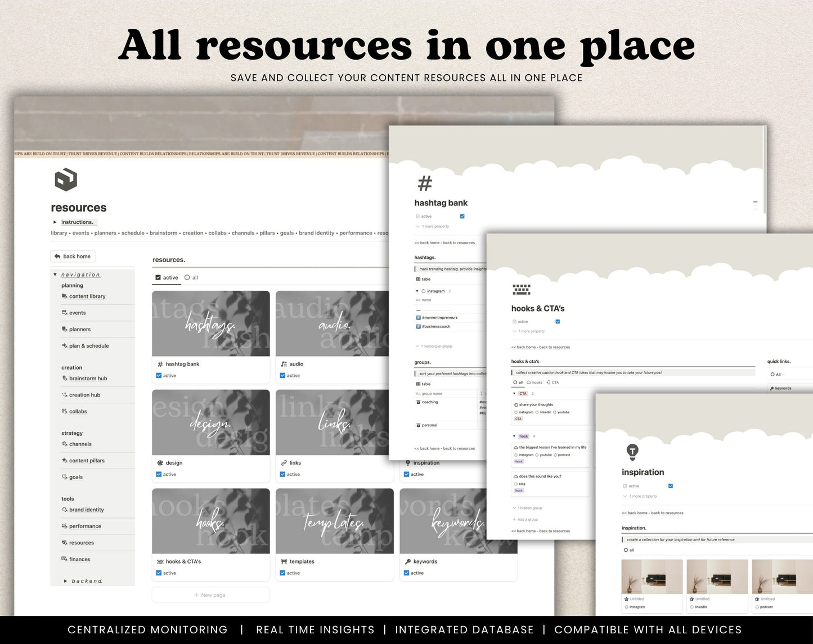Click the resources cube page icon

66,180
